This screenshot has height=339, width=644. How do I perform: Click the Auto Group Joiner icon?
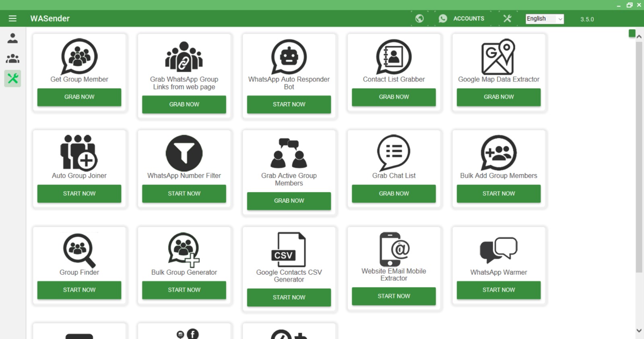point(79,152)
